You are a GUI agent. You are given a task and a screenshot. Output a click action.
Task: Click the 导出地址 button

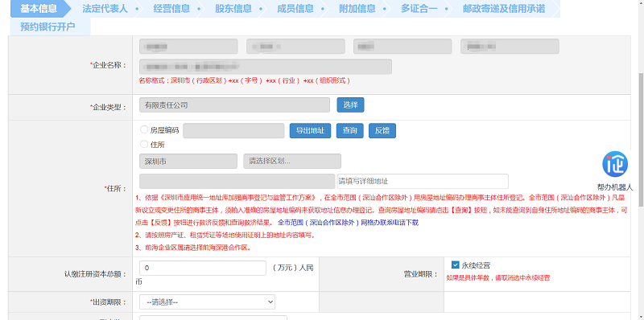310,131
